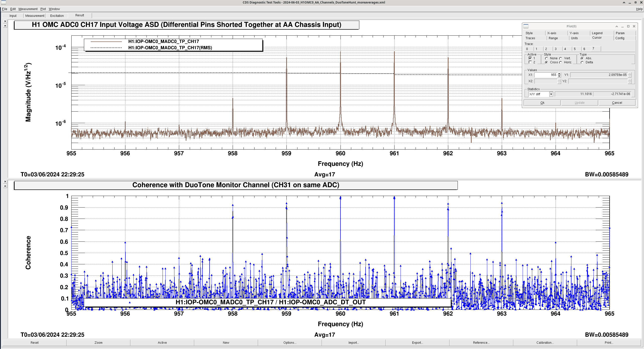
Task: Click Coherence plot title text
Action: click(236, 185)
